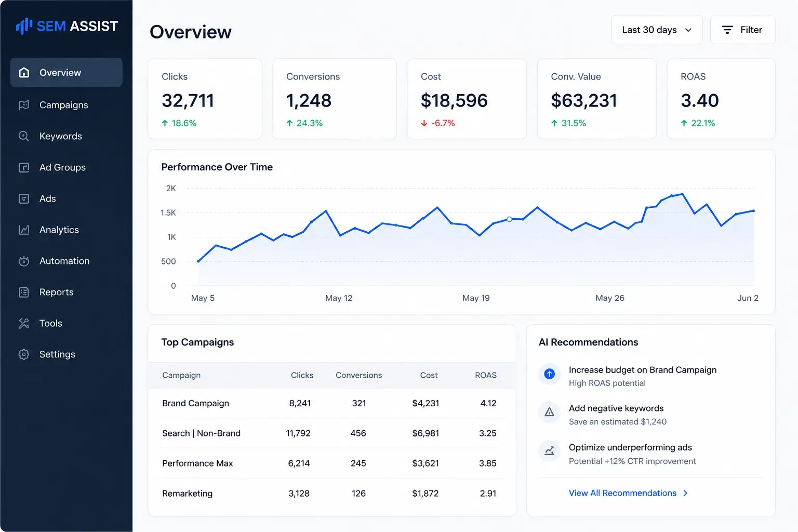The image size is (798, 532).
Task: Sort by ROAS column header
Action: pos(486,375)
